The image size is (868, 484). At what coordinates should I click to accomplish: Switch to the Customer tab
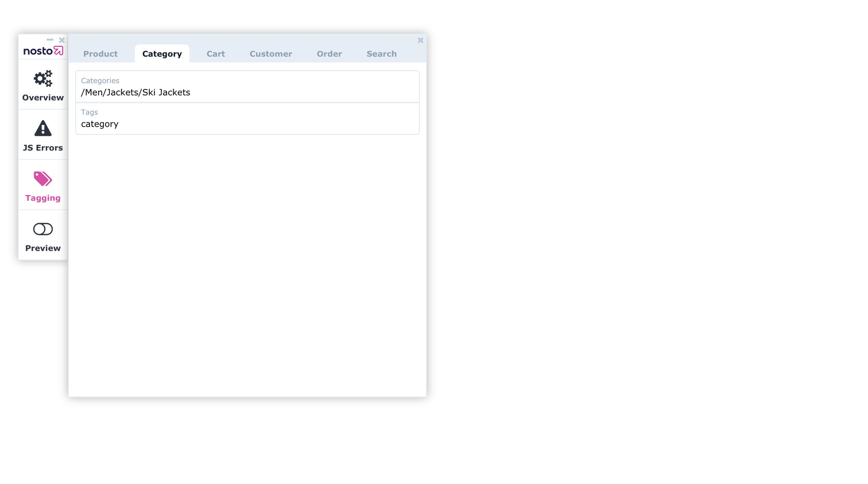[x=270, y=54]
